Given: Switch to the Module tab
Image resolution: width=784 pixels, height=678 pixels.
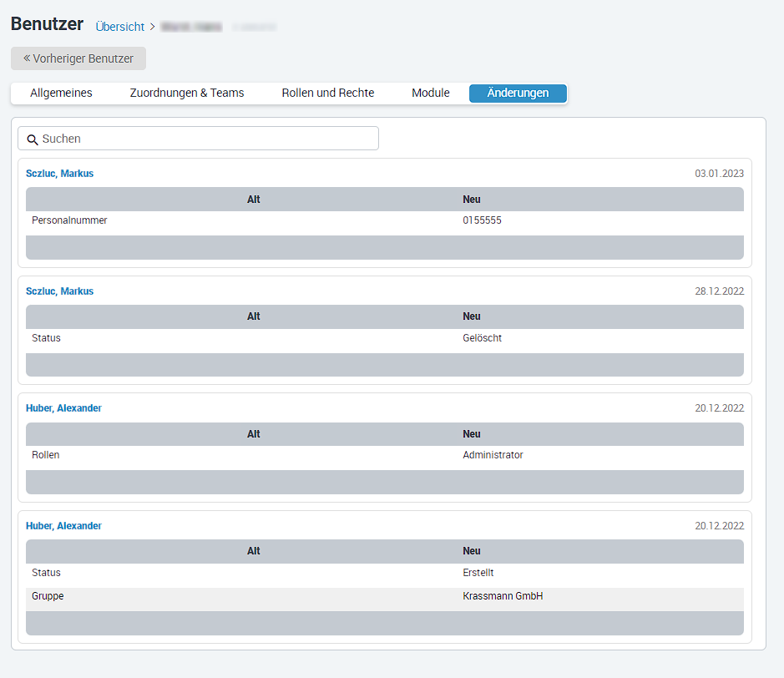Looking at the screenshot, I should click(430, 94).
